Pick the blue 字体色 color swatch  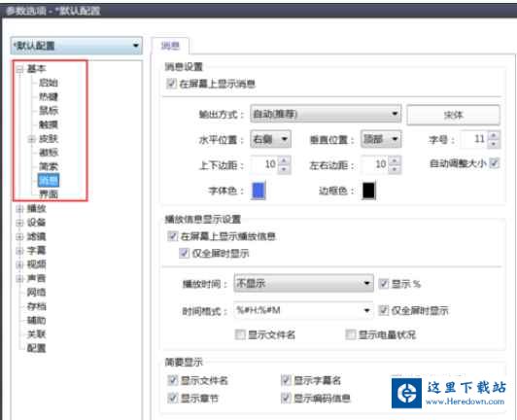tap(258, 190)
